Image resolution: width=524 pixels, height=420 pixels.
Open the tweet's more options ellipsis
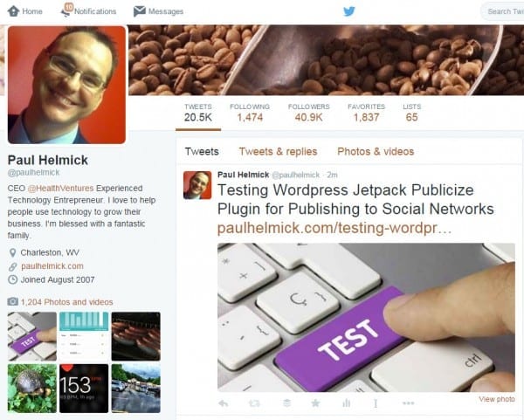409,403
